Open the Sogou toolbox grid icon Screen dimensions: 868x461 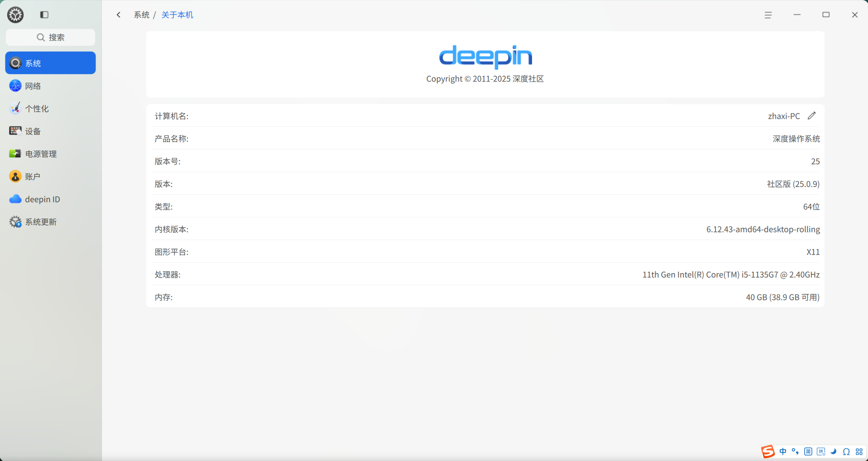tap(859, 452)
